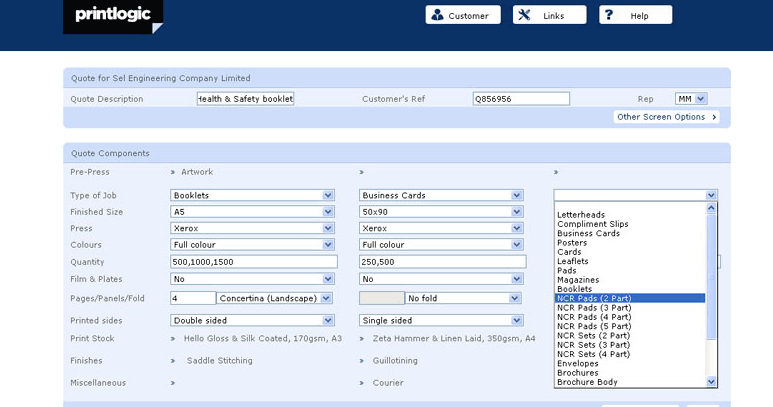The image size is (773, 407).
Task: Click the arrow before Saddle Stitching
Action: click(173, 361)
